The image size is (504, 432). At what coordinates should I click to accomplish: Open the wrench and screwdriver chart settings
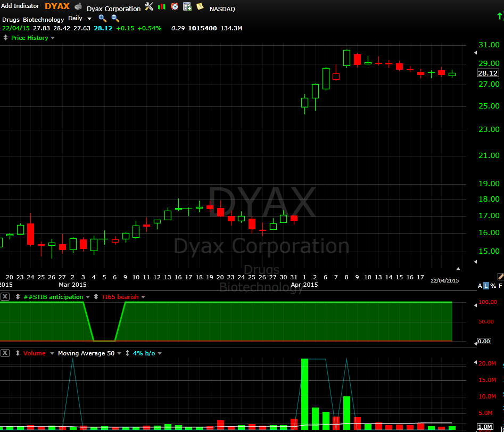tap(149, 6)
